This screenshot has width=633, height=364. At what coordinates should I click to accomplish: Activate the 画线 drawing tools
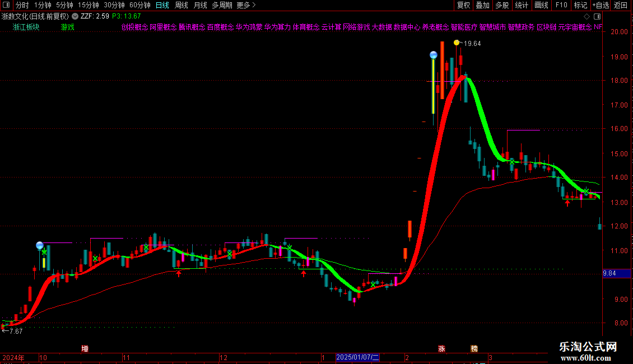pyautogui.click(x=541, y=5)
